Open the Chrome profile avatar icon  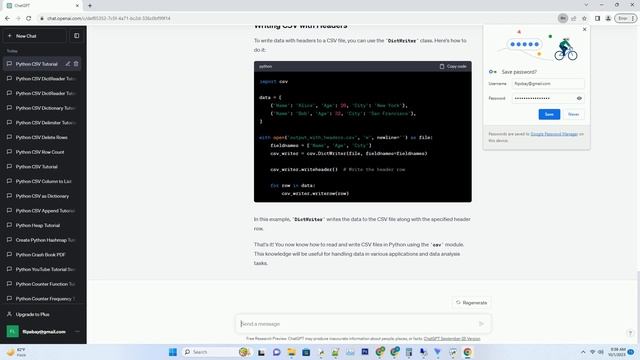608,18
